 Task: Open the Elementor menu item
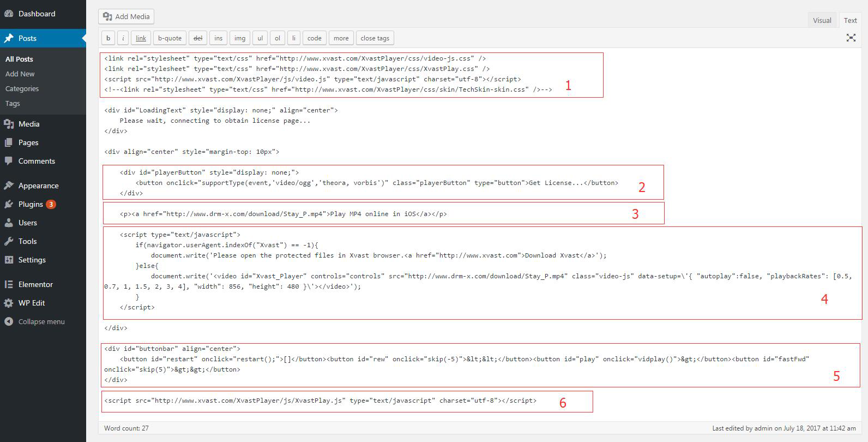[43, 284]
